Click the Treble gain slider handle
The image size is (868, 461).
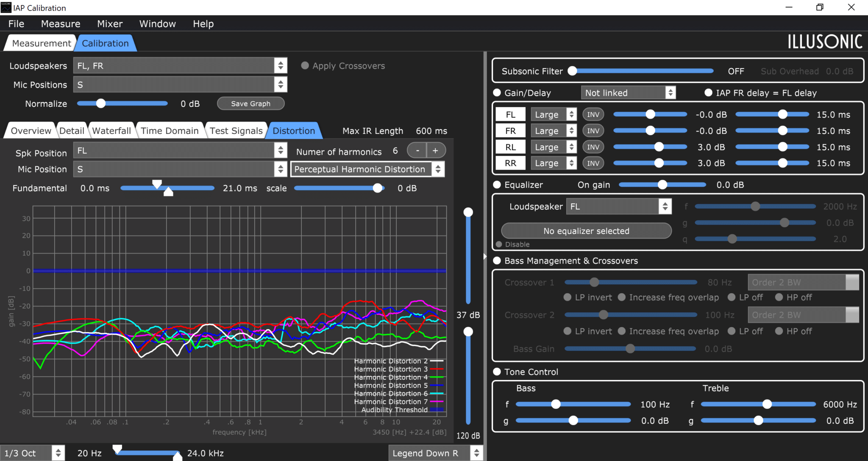click(758, 420)
